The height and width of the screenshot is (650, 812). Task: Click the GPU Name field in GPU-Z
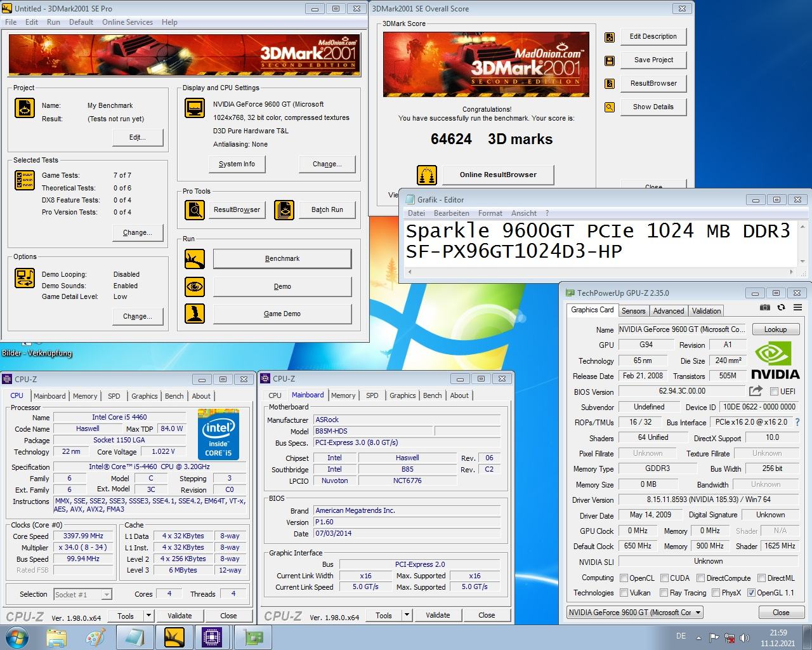tap(683, 329)
